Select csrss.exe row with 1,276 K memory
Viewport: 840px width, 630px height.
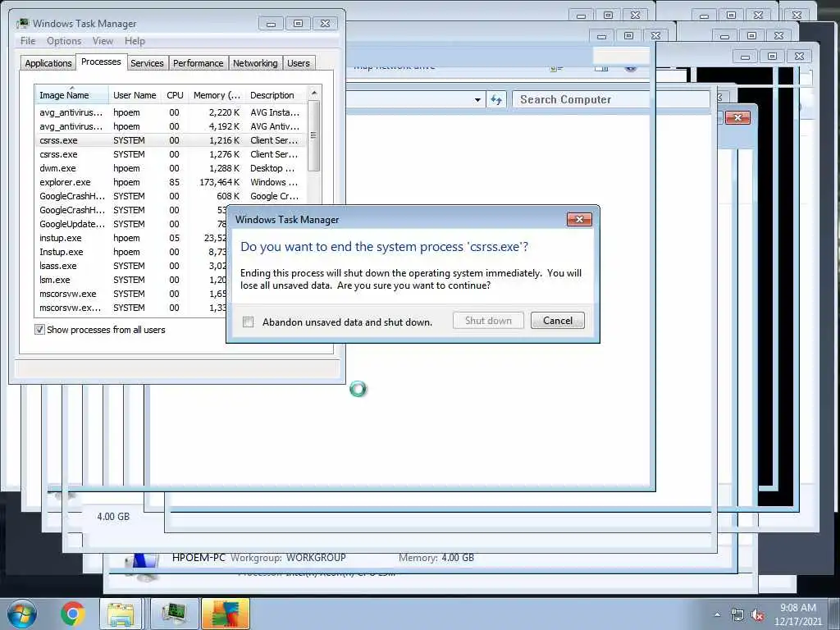171,154
